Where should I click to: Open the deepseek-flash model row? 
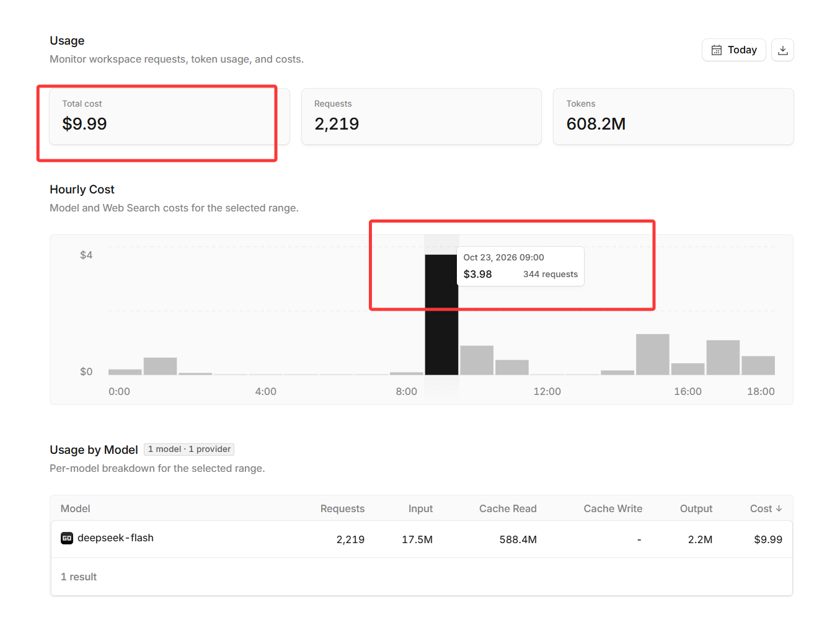point(422,539)
